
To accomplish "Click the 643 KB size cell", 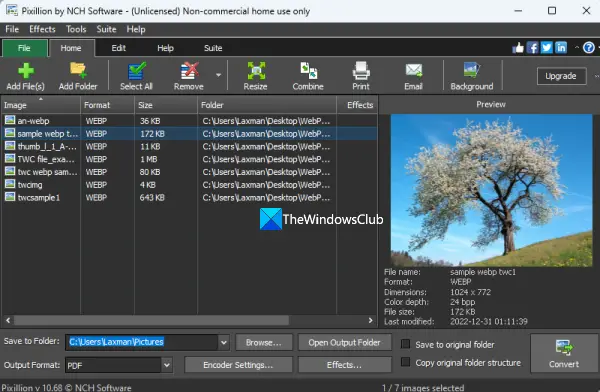I will (x=152, y=198).
